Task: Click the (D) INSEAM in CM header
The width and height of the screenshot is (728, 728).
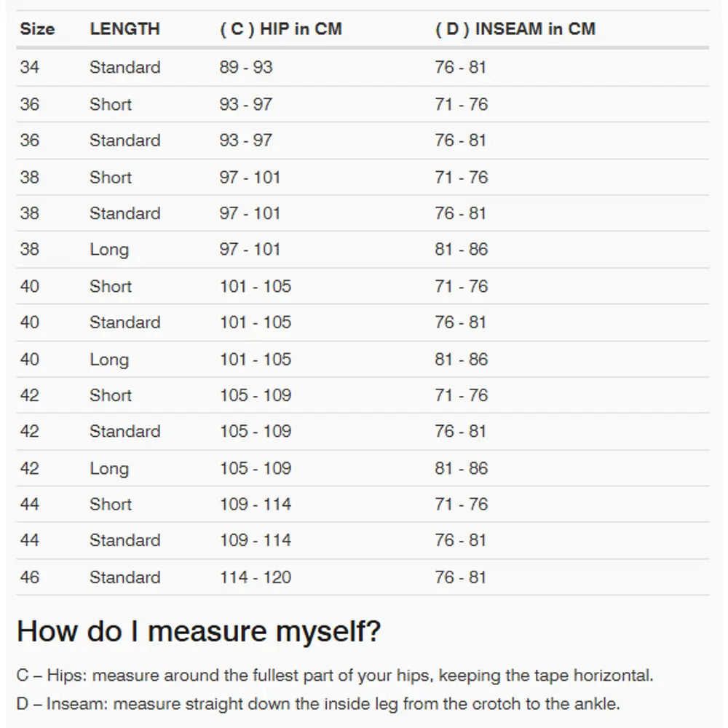Action: [x=515, y=30]
